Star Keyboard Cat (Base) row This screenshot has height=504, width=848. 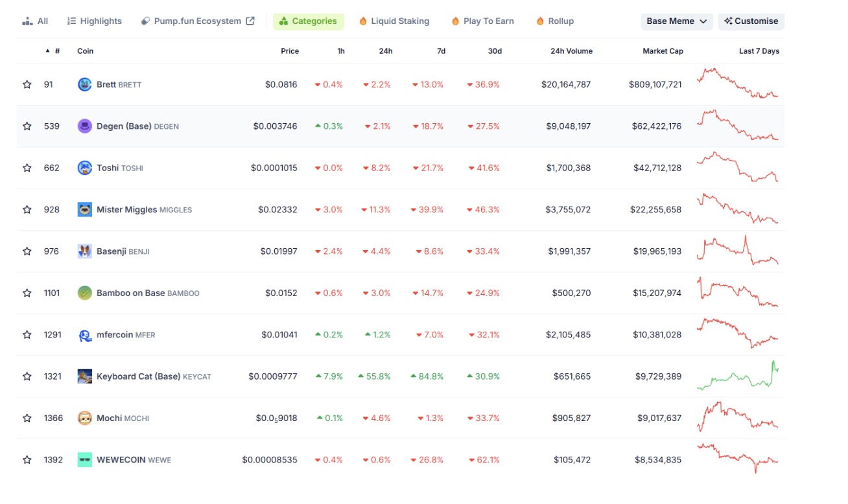(27, 376)
